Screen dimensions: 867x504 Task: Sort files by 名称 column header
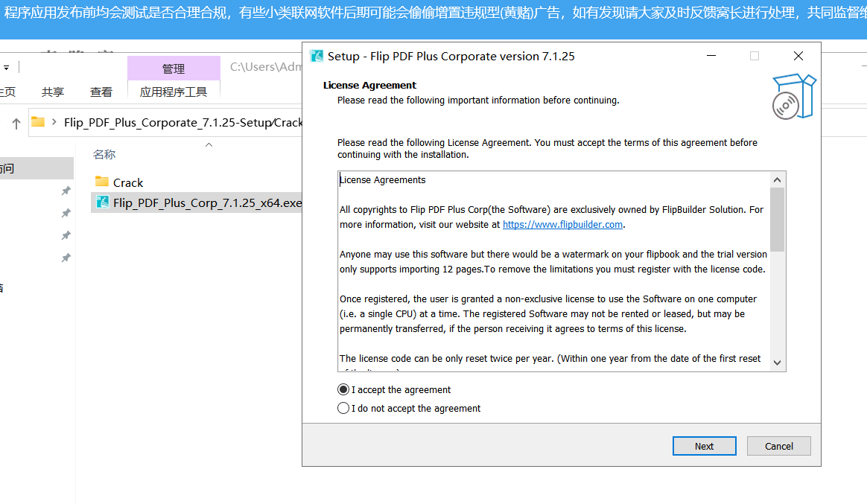coord(104,154)
